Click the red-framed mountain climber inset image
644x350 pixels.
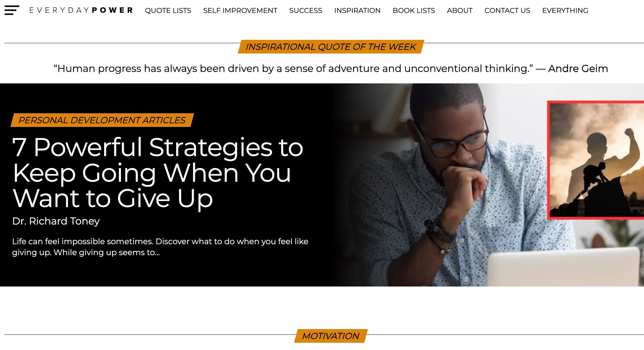[x=595, y=160]
